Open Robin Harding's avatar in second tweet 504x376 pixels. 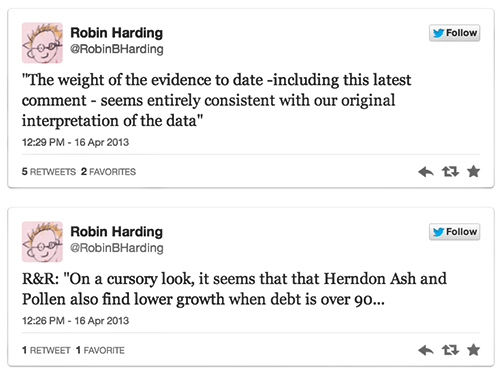coord(42,242)
